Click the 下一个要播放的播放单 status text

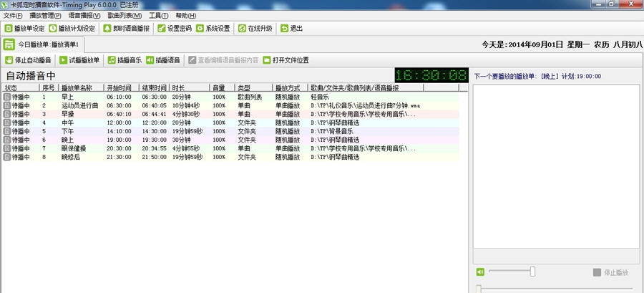pyautogui.click(x=537, y=77)
